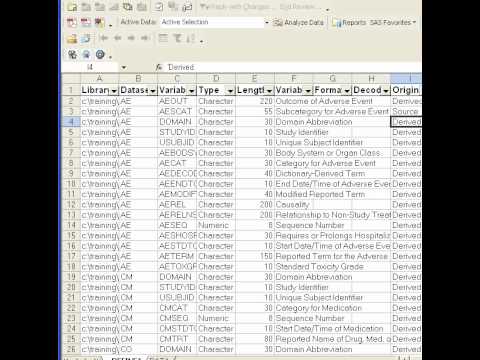Click first icon in fourth toolbar row
Screen dimensions: 480x360
point(72,54)
